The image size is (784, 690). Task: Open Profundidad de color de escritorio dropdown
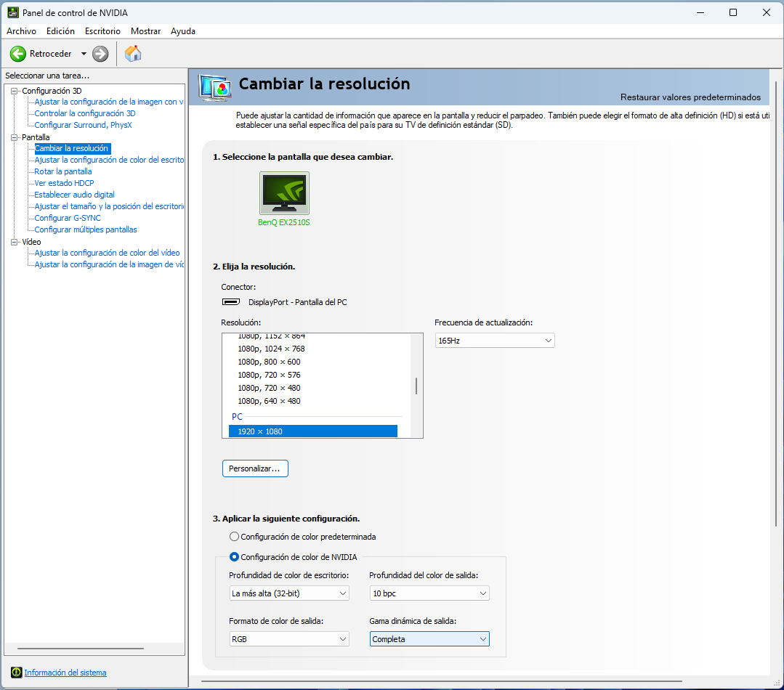point(289,593)
